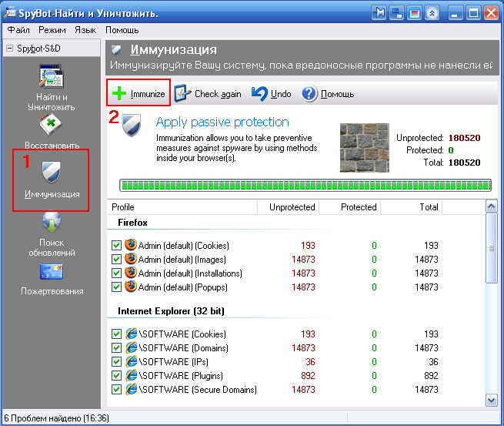Click the Apply passive protection heading
This screenshot has height=426, width=504.
click(x=222, y=122)
